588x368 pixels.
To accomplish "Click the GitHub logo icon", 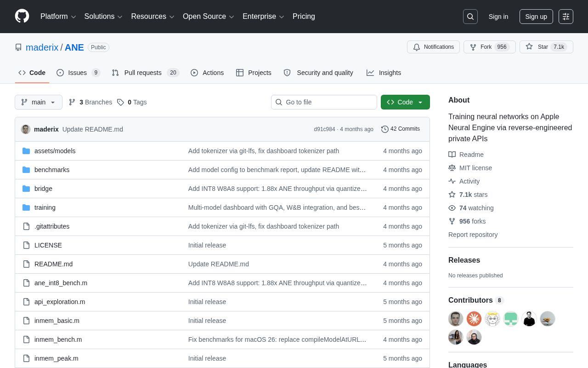I will click(22, 16).
